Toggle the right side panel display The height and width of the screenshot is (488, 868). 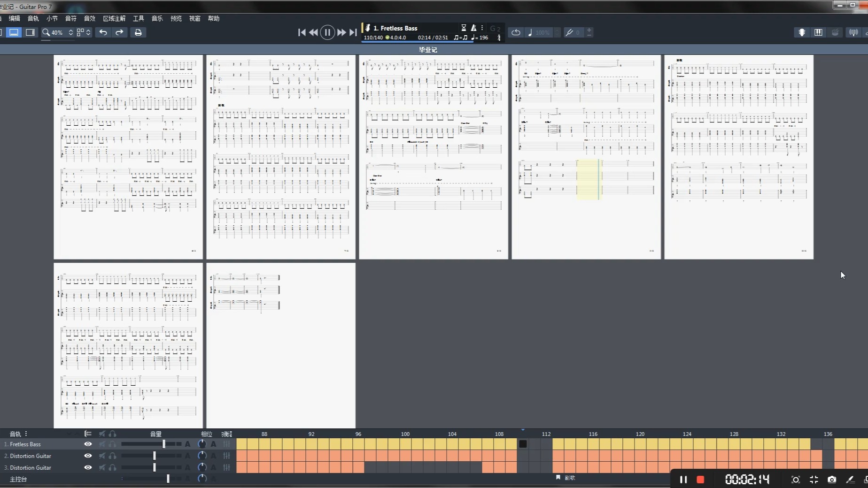click(30, 32)
